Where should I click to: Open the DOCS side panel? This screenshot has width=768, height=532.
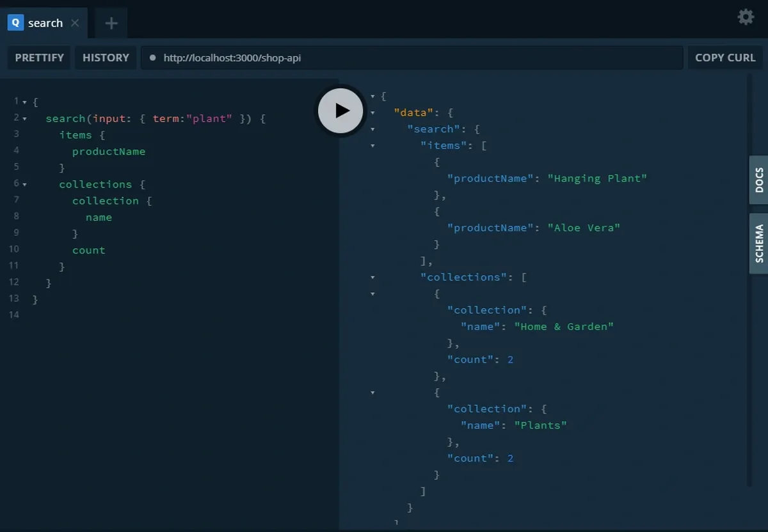(759, 180)
